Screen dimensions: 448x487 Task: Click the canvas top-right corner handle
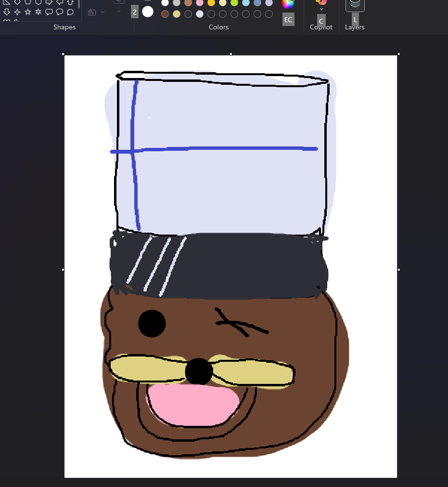tap(398, 54)
